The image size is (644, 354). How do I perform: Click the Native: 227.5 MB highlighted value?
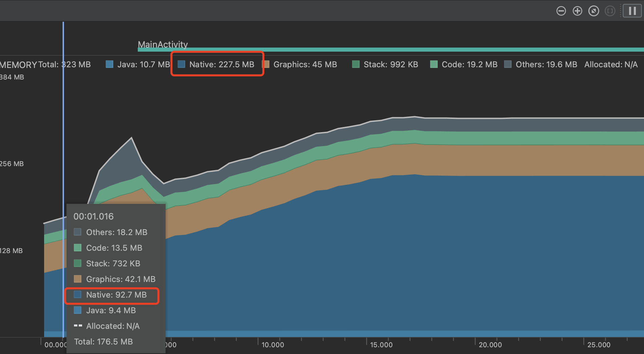217,64
